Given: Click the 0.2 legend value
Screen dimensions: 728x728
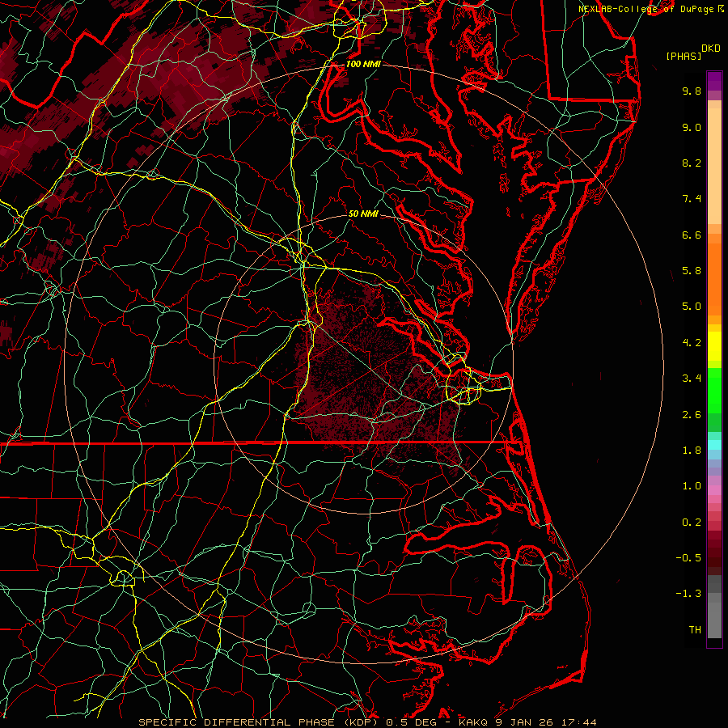Looking at the screenshot, I should pyautogui.click(x=692, y=523).
